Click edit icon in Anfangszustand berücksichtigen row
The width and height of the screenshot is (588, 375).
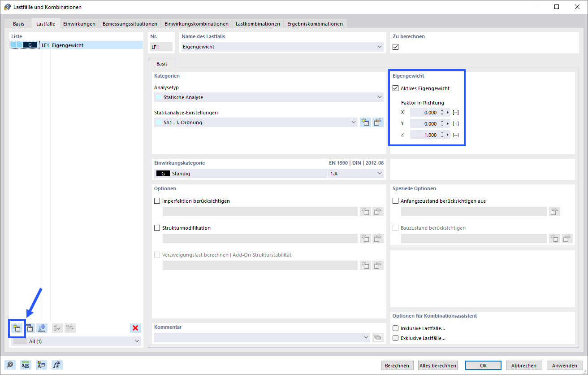click(x=555, y=212)
